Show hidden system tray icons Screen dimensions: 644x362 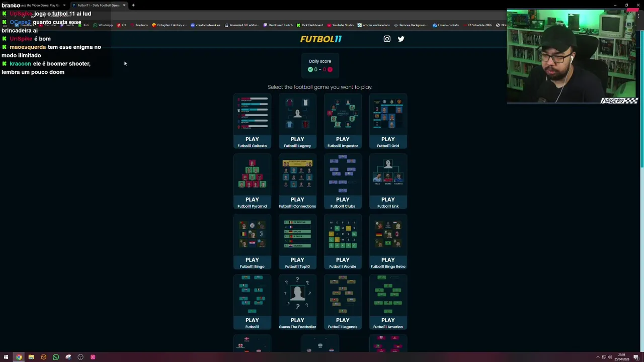point(598,357)
